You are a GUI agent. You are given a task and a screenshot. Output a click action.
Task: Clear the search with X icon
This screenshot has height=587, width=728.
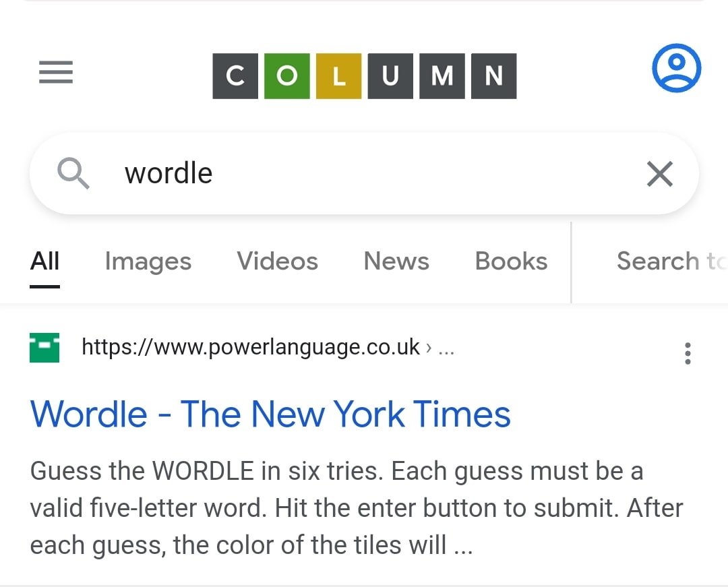(659, 174)
